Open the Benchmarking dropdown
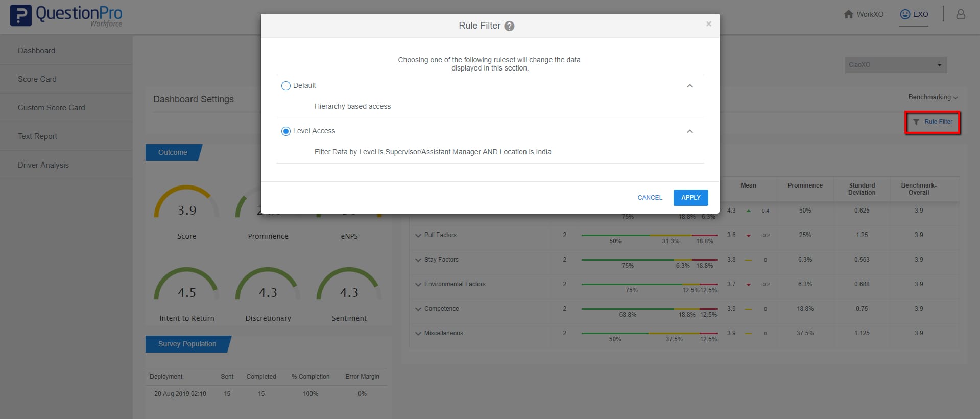 click(933, 97)
